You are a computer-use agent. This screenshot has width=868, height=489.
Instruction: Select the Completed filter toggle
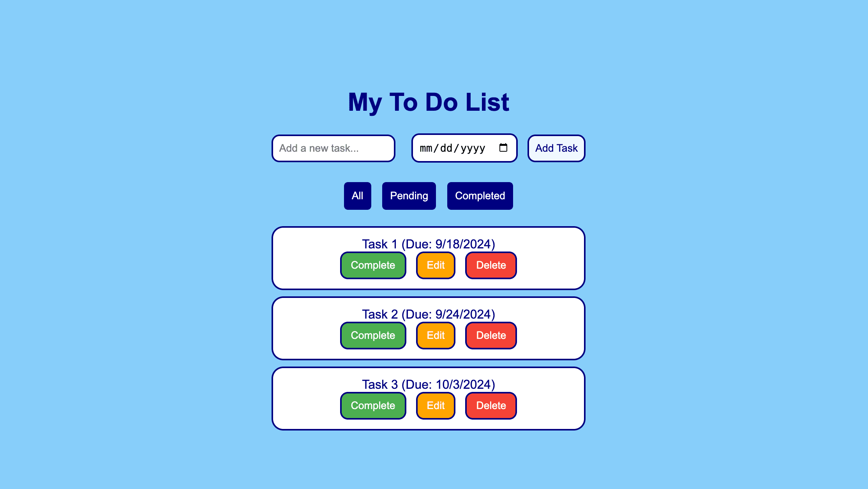(479, 196)
